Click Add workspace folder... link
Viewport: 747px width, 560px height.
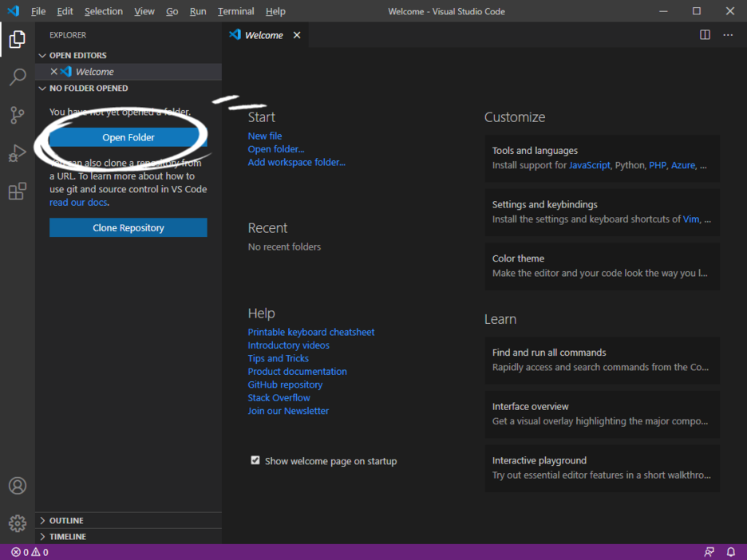pos(296,163)
